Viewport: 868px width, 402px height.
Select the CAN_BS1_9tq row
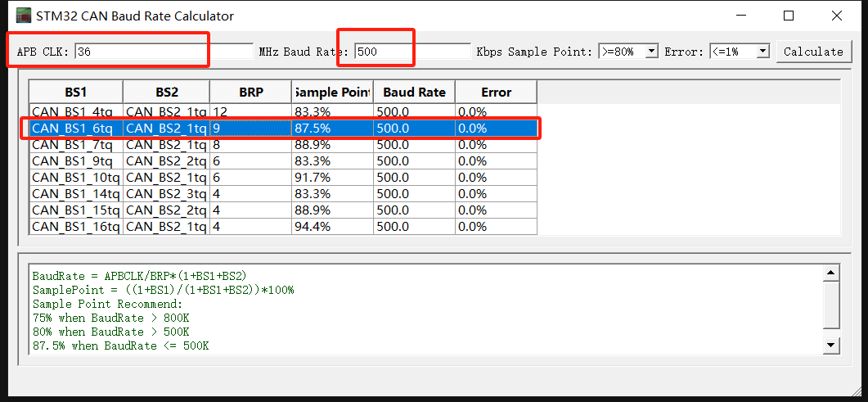283,161
